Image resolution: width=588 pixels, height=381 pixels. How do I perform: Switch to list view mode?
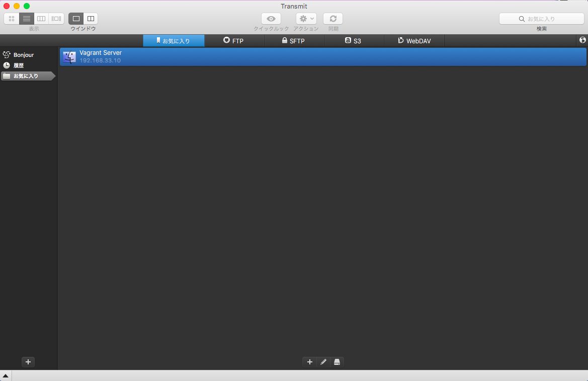click(27, 19)
